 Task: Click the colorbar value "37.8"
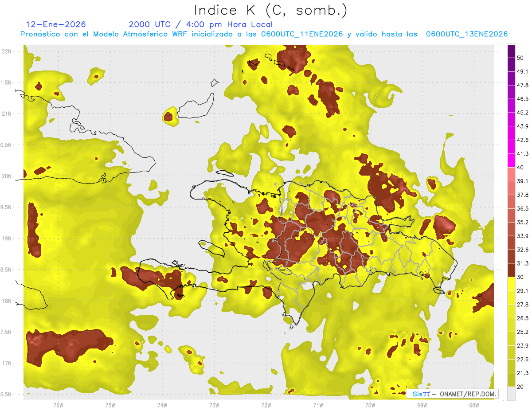[x=523, y=195]
